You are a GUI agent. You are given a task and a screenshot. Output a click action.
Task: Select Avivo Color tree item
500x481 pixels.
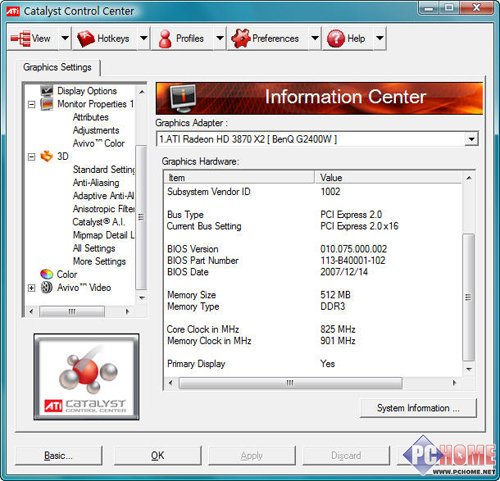(x=99, y=143)
